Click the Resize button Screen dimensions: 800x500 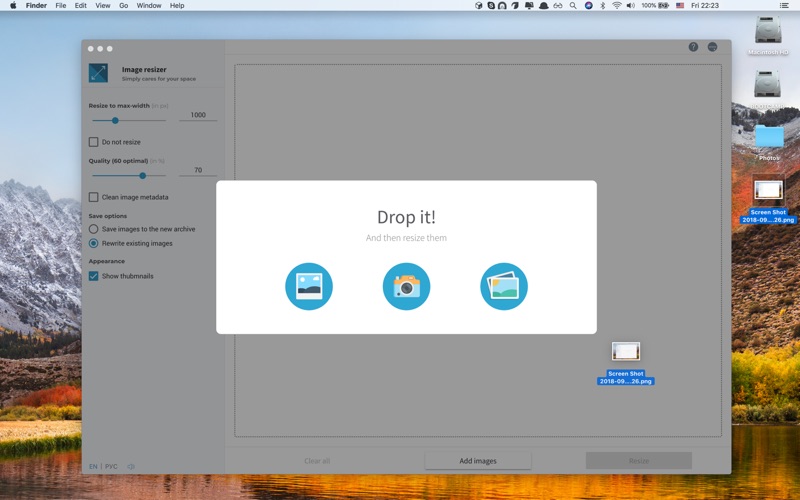click(639, 461)
